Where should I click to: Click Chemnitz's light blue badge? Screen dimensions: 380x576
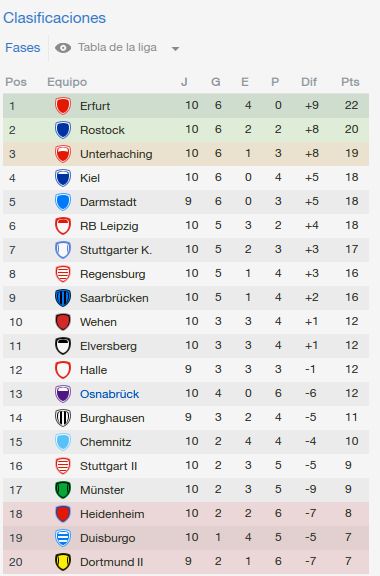[63, 442]
